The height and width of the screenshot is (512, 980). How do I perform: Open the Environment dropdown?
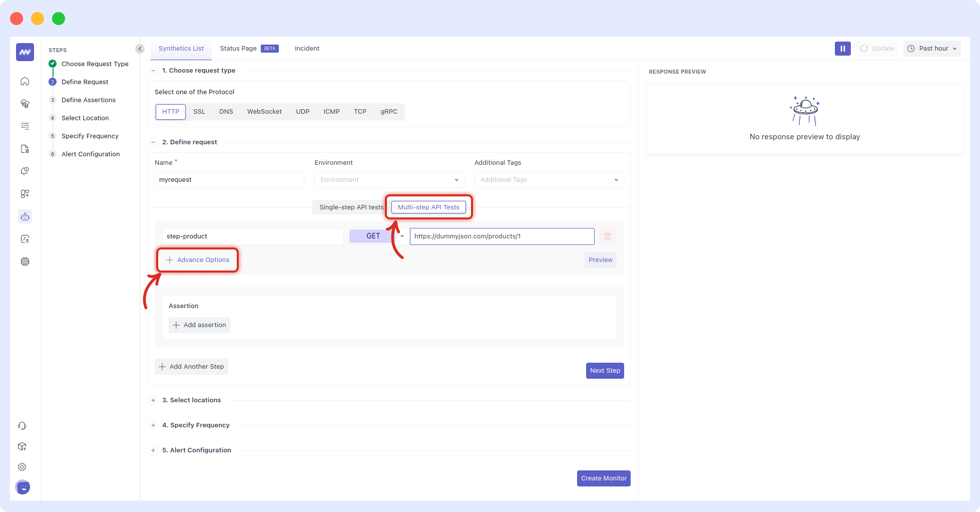coord(388,179)
